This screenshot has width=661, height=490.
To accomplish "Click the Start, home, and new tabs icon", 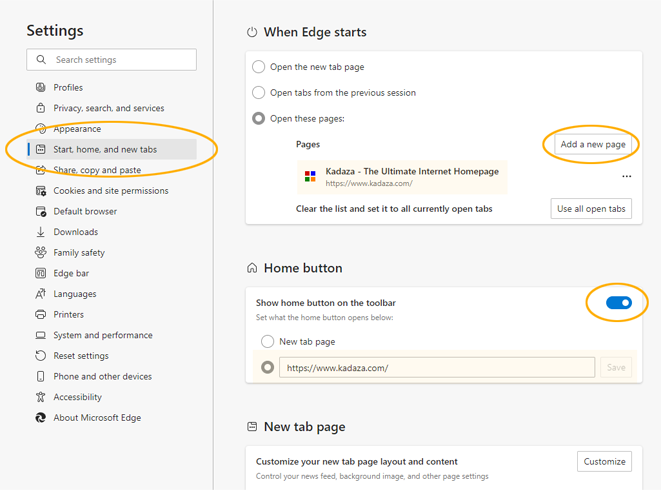I will tap(40, 149).
